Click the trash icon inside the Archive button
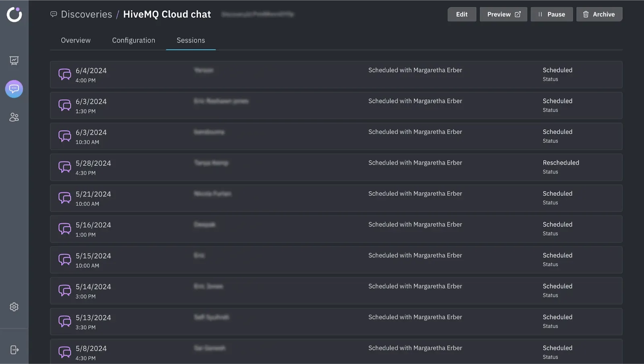The width and height of the screenshot is (644, 364). pos(586,14)
